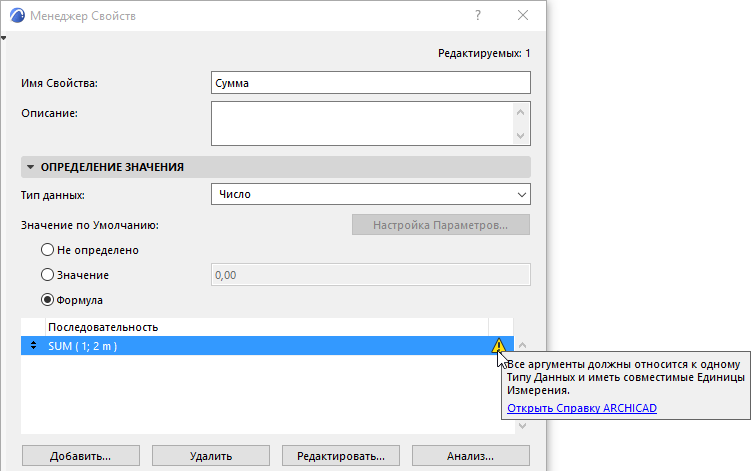Click the Настройка Параметров... button
Image resolution: width=751 pixels, height=471 pixels.
pyautogui.click(x=441, y=225)
